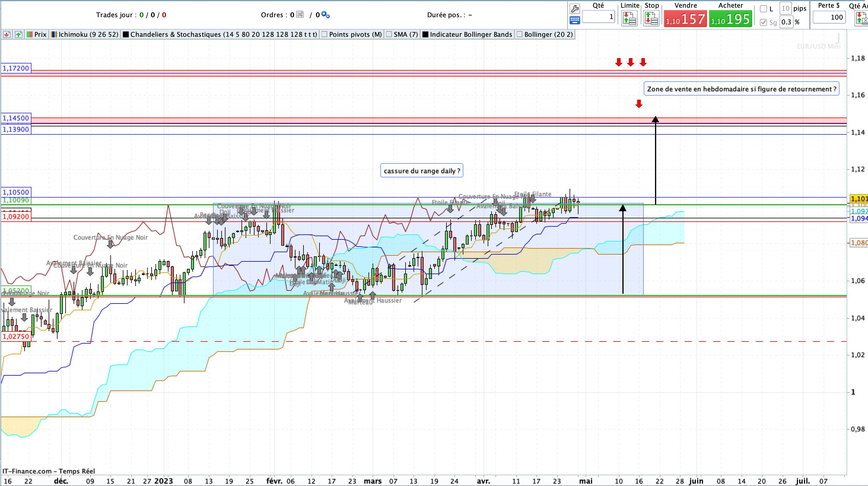The height and width of the screenshot is (486, 868).
Task: Click the 'cassure du range daily ?' annotation
Action: tap(422, 171)
